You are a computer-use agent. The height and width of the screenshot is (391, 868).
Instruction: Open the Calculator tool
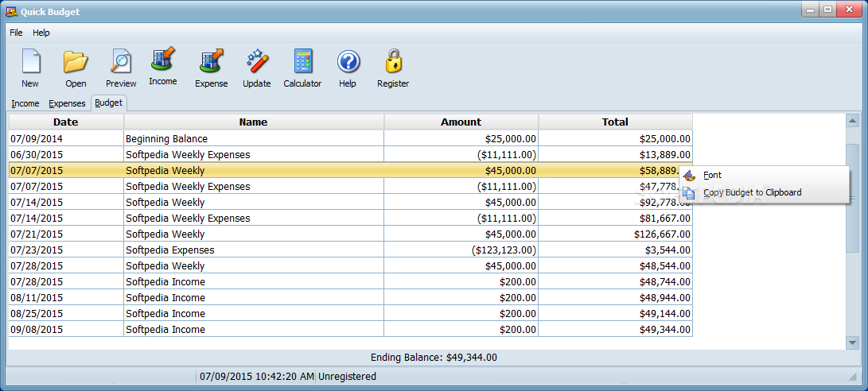pos(303,61)
